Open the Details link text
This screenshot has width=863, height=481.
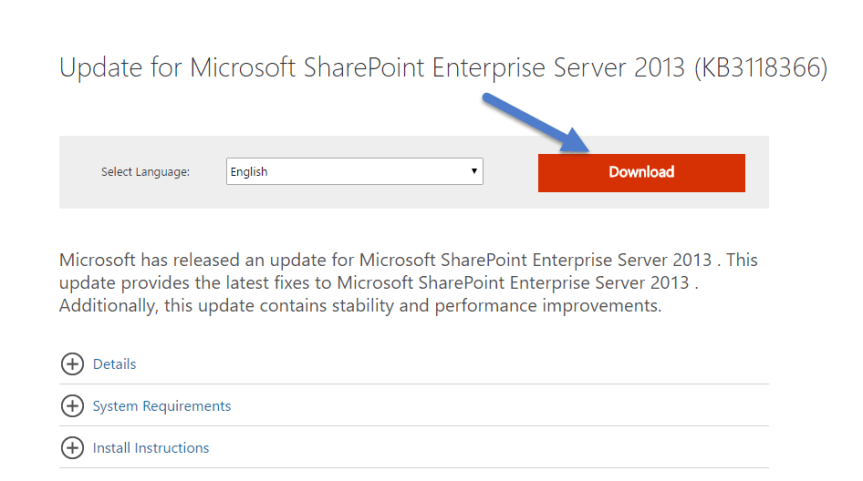tap(114, 364)
